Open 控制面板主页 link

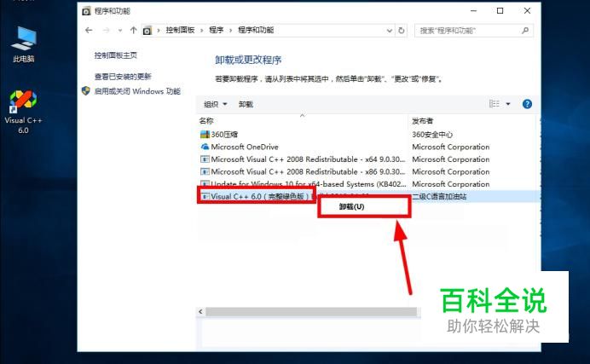coord(115,55)
